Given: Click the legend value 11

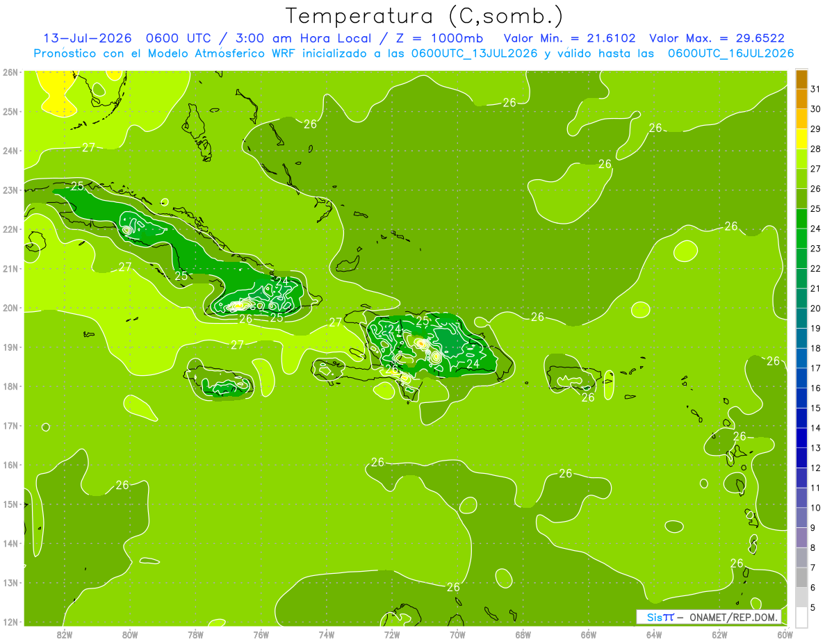Looking at the screenshot, I should 816,488.
